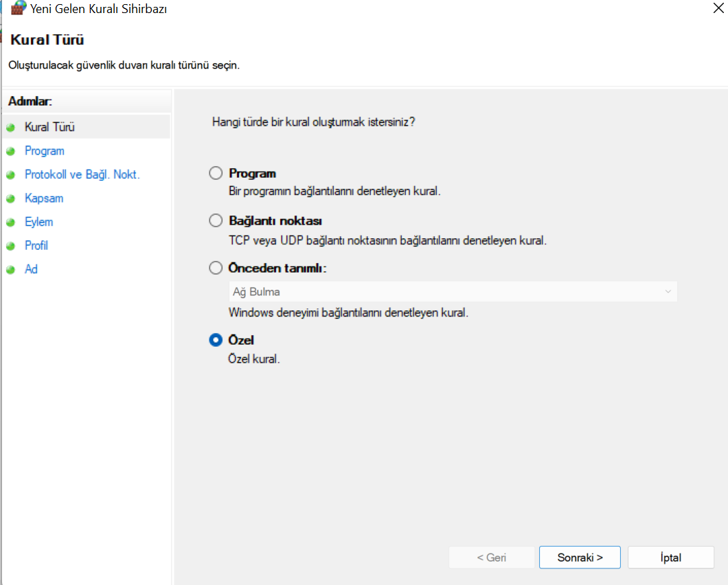
Task: Choose the Bağlantı noktası radio option
Action: click(216, 221)
